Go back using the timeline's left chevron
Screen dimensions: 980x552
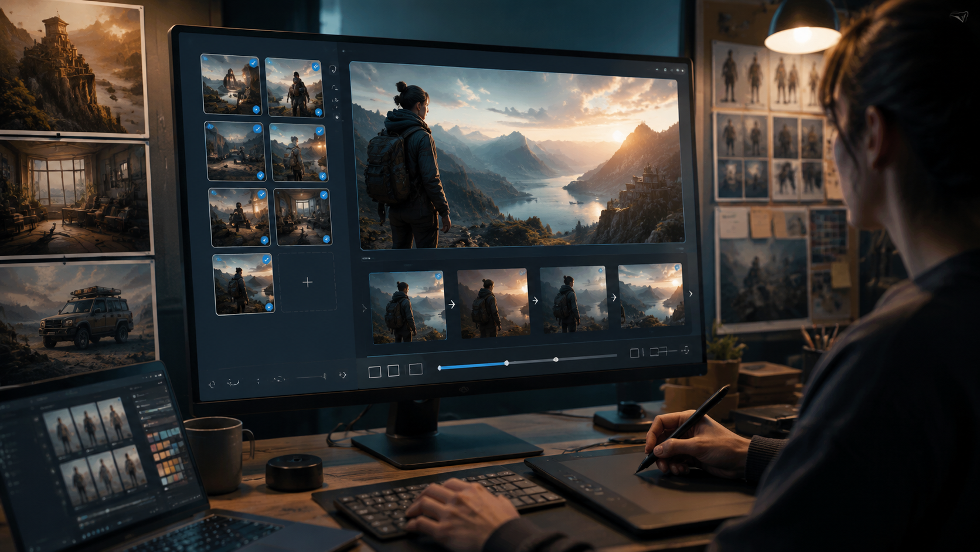tap(364, 307)
